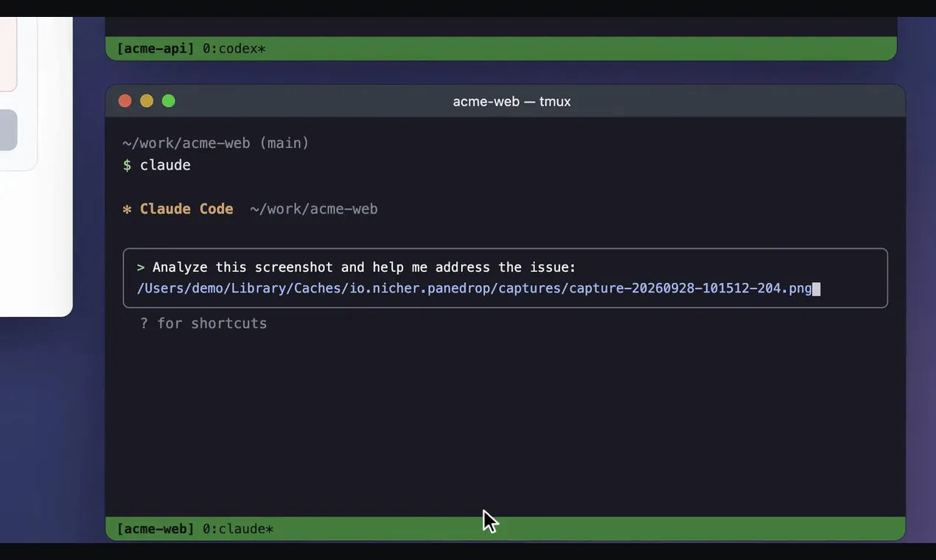Click the "[acme-web]" tmux session name
This screenshot has height=560, width=936.
[156, 529]
